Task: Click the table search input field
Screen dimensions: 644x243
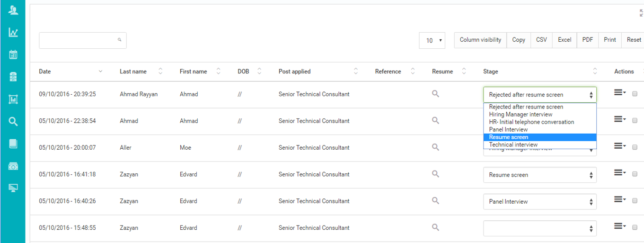Action: (x=78, y=40)
